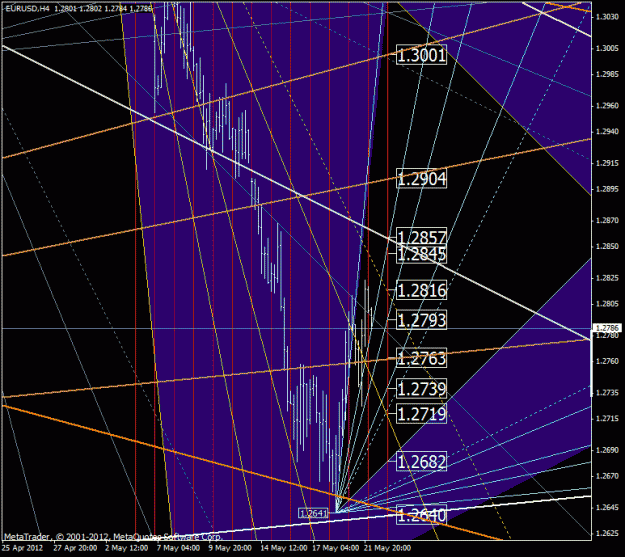Select the 1.2845 price label

(x=421, y=254)
